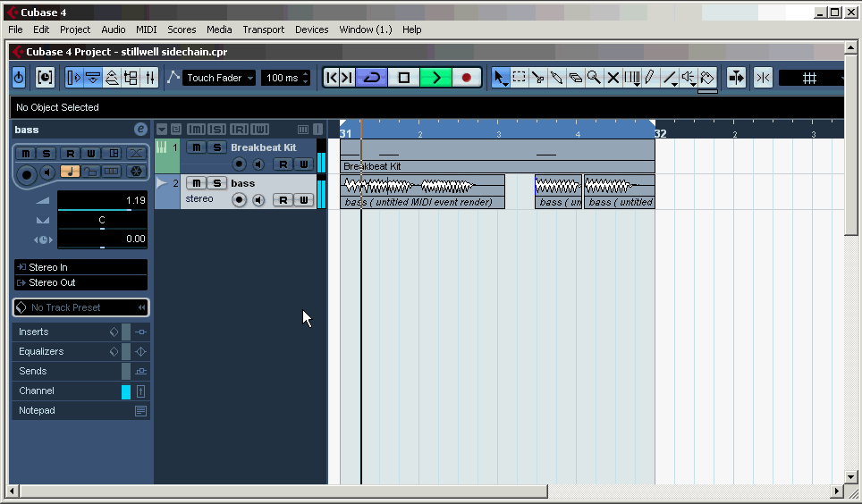862x504 pixels.
Task: Open the Audio menu
Action: [114, 29]
